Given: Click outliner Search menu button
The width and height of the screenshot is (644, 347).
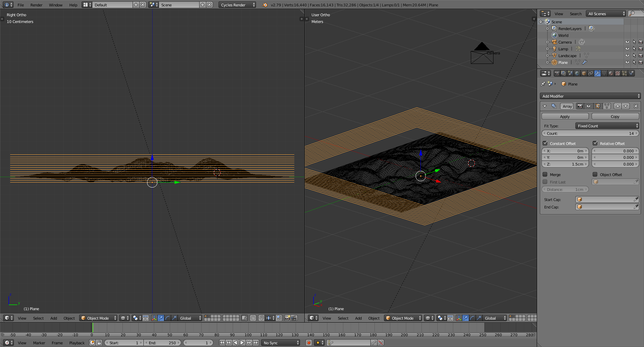Looking at the screenshot, I should (576, 14).
